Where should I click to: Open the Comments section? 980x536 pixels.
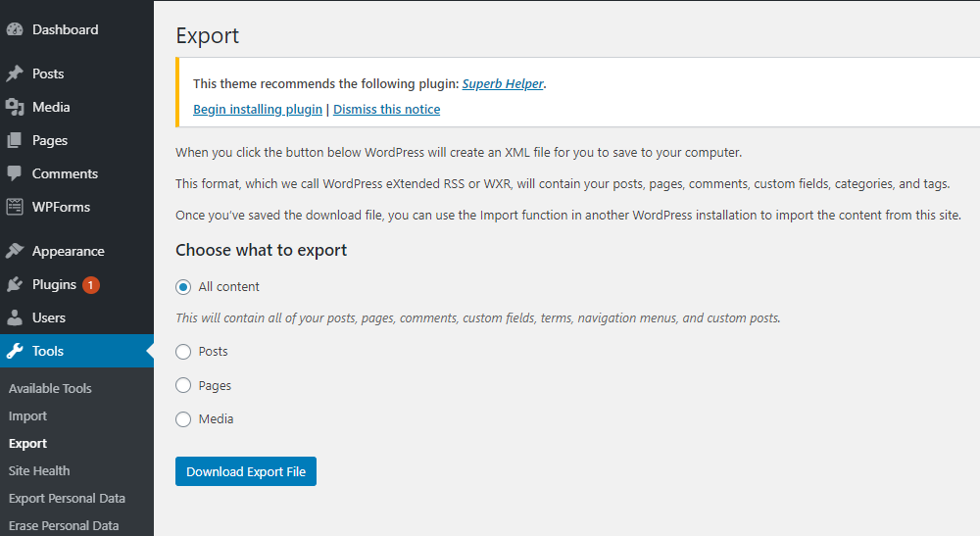(65, 173)
